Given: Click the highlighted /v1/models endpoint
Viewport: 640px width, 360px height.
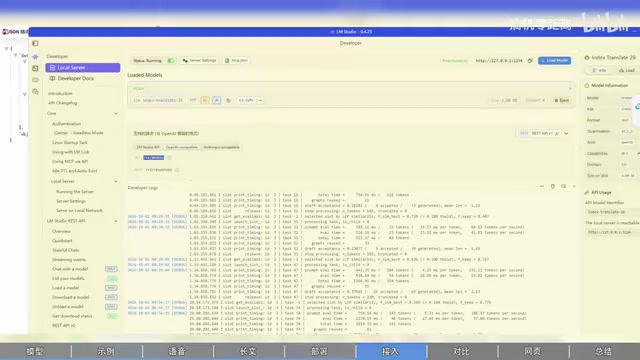Looking at the screenshot, I should [x=153, y=158].
